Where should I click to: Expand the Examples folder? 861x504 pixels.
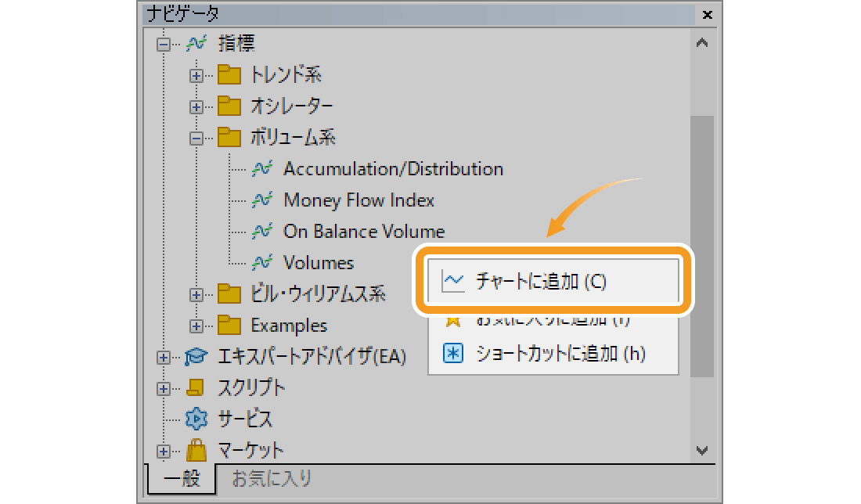click(x=196, y=326)
